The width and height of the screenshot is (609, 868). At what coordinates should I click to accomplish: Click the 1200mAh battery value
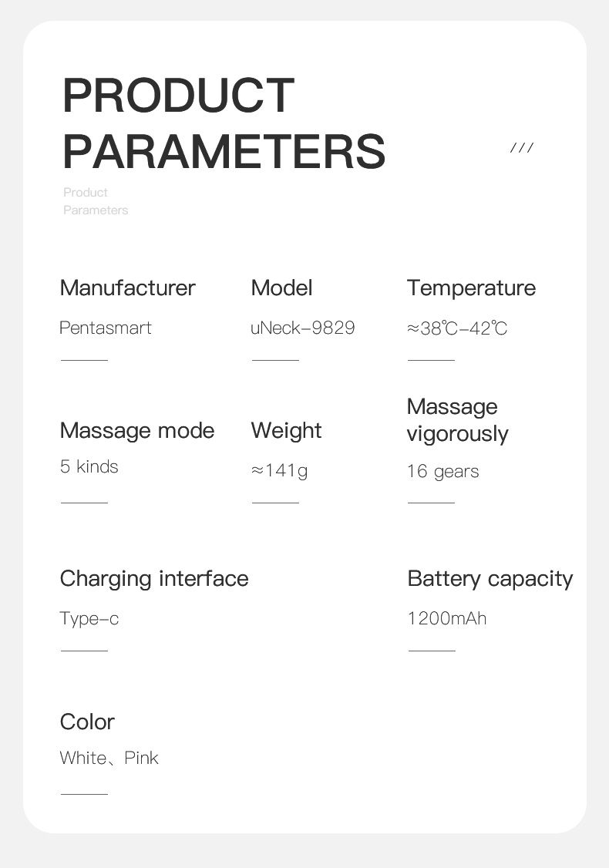447,618
